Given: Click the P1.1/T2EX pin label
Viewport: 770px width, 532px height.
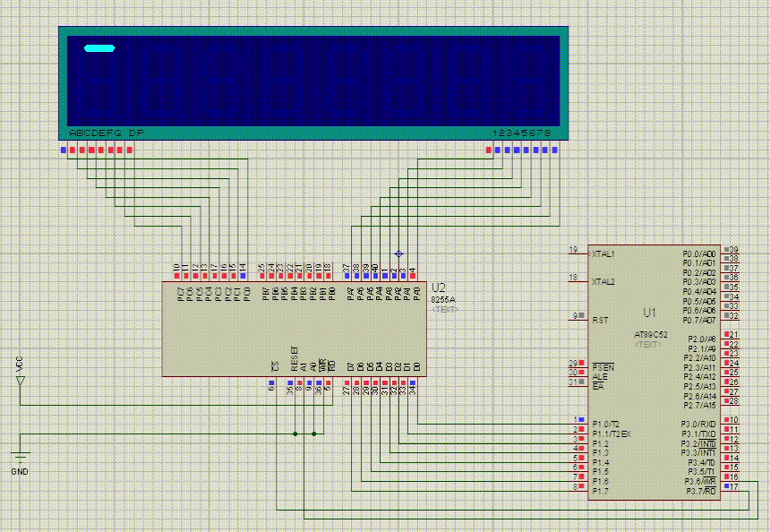Looking at the screenshot, I should point(612,433).
